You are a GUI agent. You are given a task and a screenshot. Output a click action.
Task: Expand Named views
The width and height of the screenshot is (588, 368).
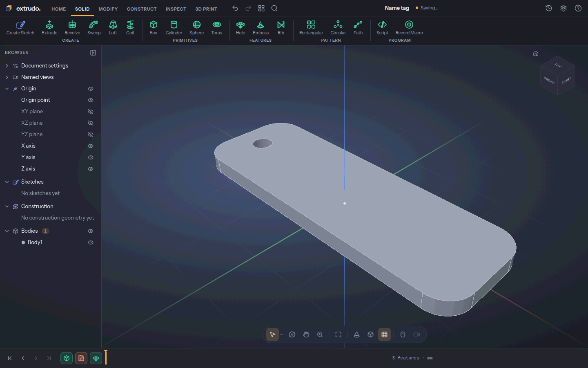coord(7,77)
